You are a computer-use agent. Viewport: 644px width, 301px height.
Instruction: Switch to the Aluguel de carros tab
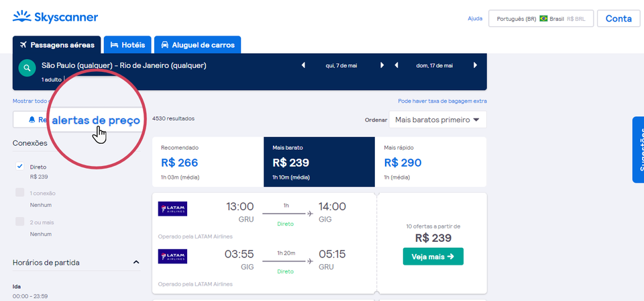point(197,45)
